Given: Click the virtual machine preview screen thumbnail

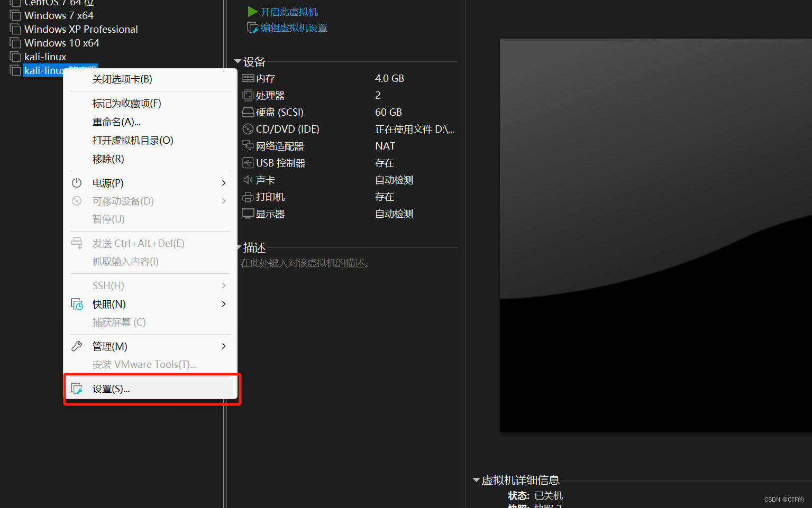Looking at the screenshot, I should (x=656, y=235).
